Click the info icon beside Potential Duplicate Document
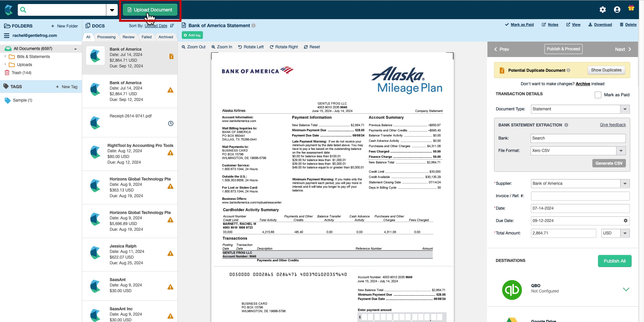 [568, 70]
